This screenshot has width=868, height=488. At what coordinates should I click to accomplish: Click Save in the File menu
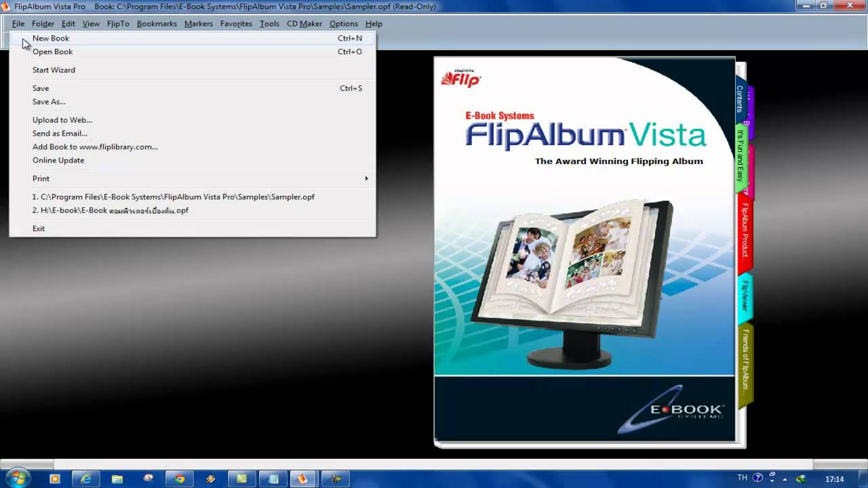click(193, 89)
